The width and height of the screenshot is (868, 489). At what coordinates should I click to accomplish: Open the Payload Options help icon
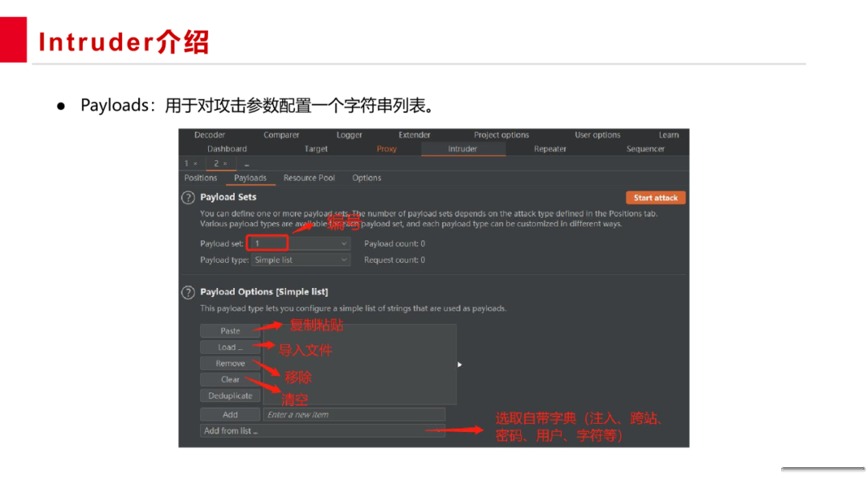[188, 293]
